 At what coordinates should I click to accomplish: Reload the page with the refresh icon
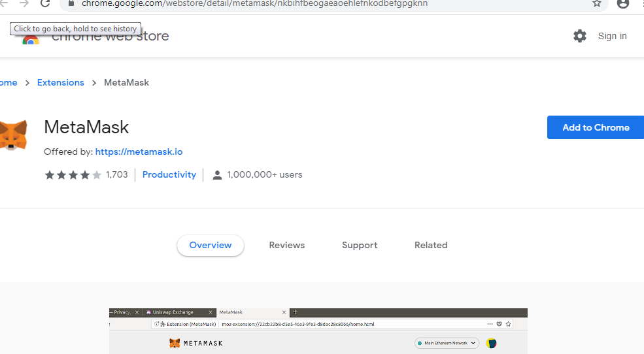pyautogui.click(x=44, y=3)
